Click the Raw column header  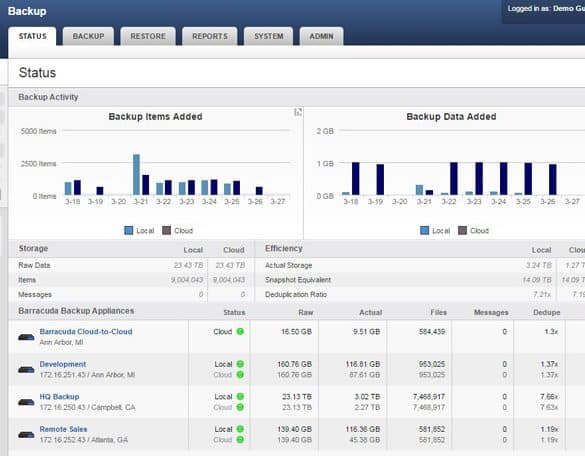point(306,312)
